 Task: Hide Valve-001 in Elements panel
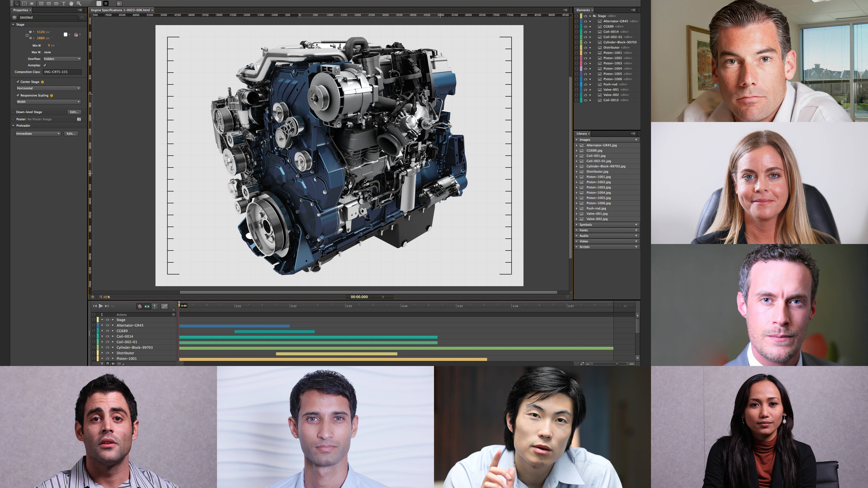pyautogui.click(x=585, y=90)
